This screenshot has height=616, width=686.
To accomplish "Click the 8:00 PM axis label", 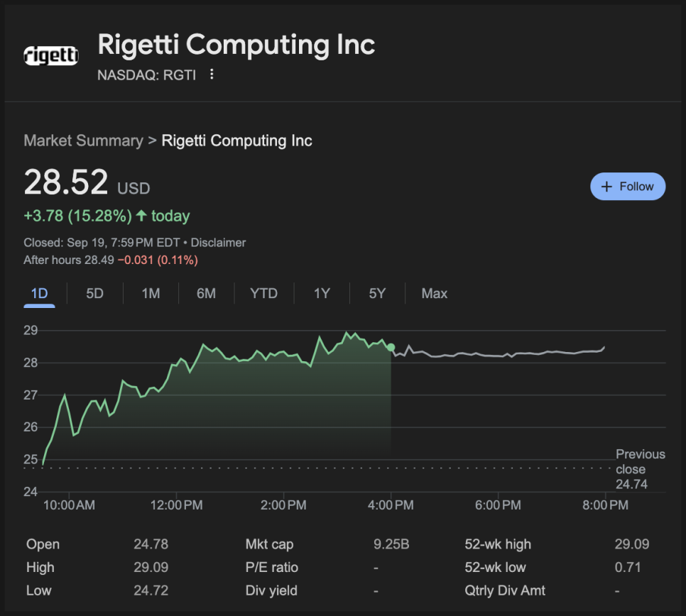I will click(x=605, y=505).
